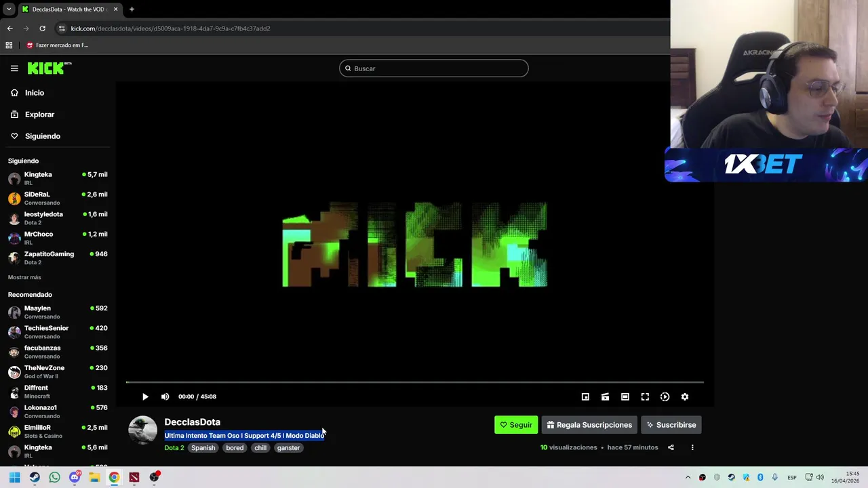Share the video via share icon
The height and width of the screenshot is (488, 868).
[671, 447]
